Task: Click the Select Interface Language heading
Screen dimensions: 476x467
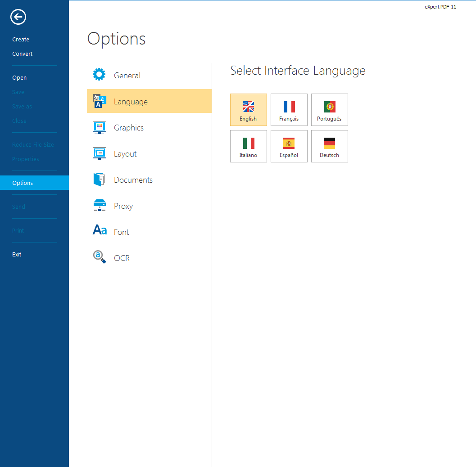Action: 298,71
